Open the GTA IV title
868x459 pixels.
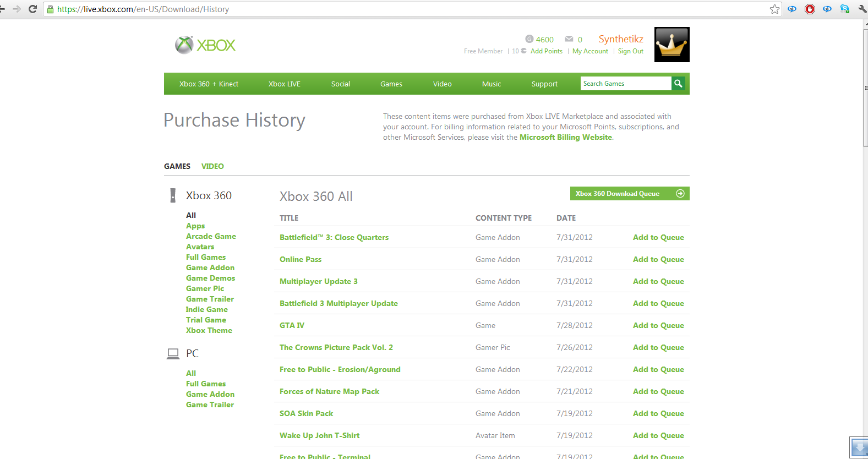coord(292,325)
